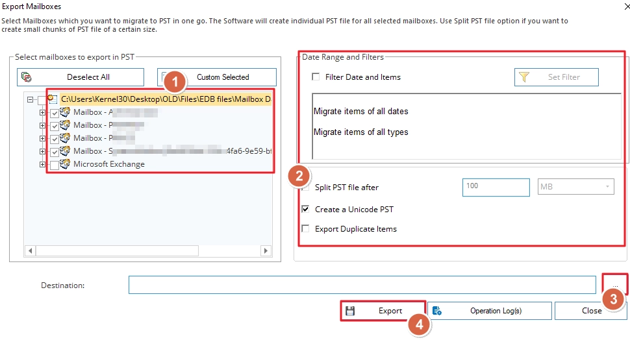Click the floppy disk save icon on Export
Screen dimensions: 630x364
tap(350, 311)
